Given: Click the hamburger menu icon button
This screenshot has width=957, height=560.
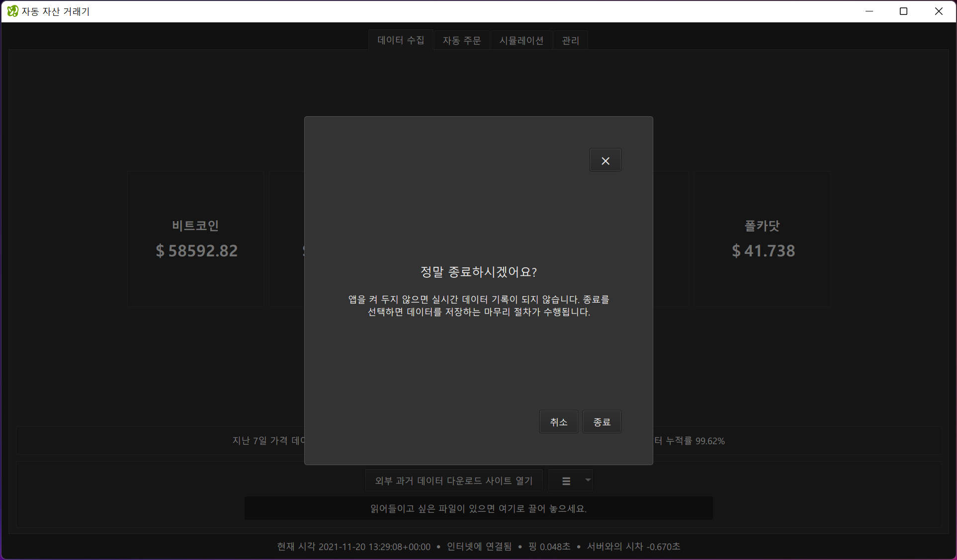Looking at the screenshot, I should [x=566, y=480].
